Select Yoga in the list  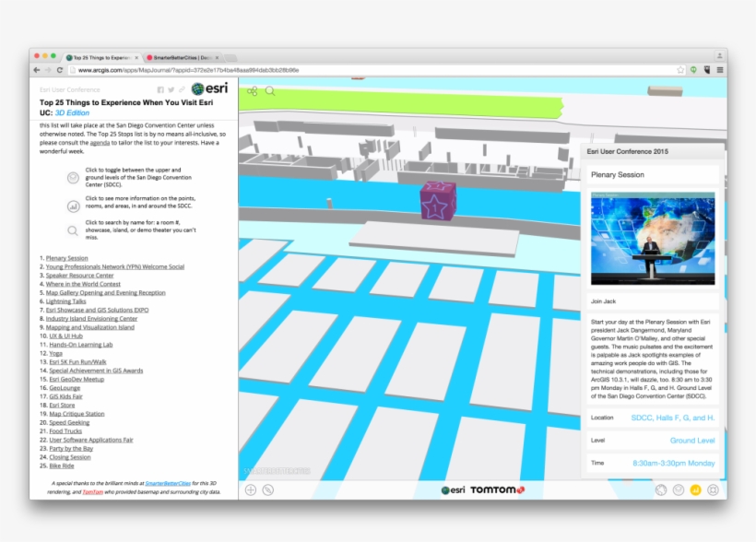point(55,353)
